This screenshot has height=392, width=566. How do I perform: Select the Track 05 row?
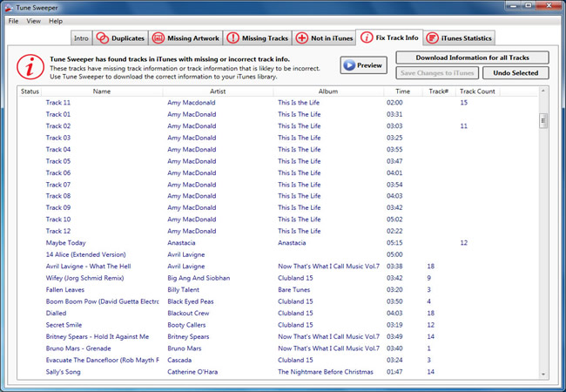(277, 161)
